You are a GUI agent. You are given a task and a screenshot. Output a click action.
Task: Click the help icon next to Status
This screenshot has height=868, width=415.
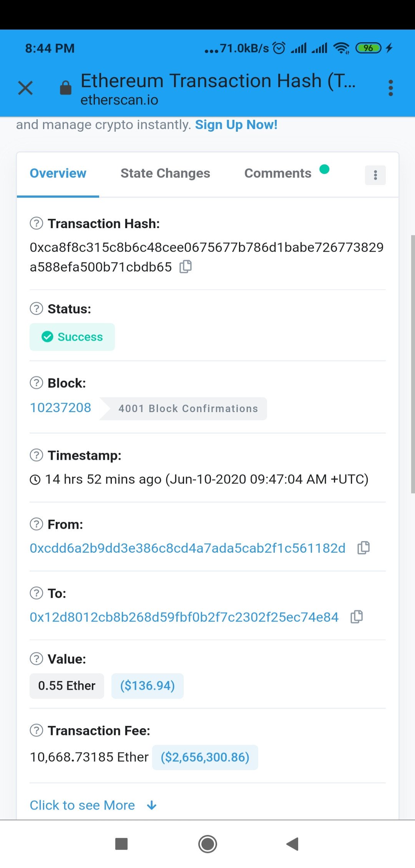click(37, 309)
